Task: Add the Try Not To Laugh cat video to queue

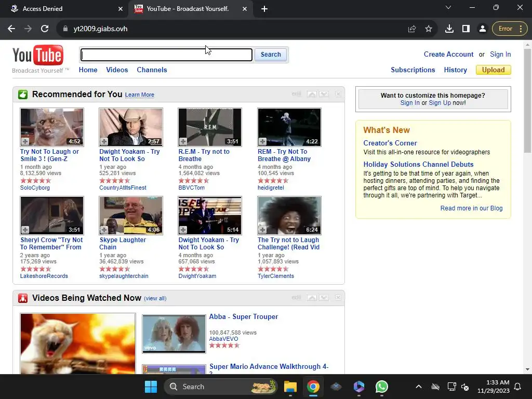Action: tap(25, 141)
